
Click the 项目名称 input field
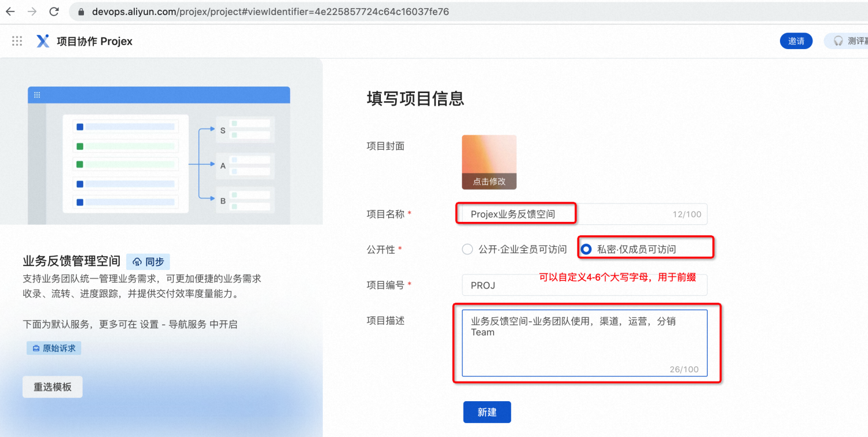coord(584,214)
